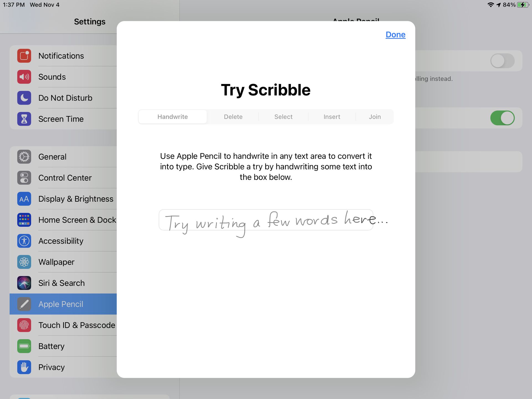
Task: Tap the Home Screen & Dock grid icon
Action: 24,220
